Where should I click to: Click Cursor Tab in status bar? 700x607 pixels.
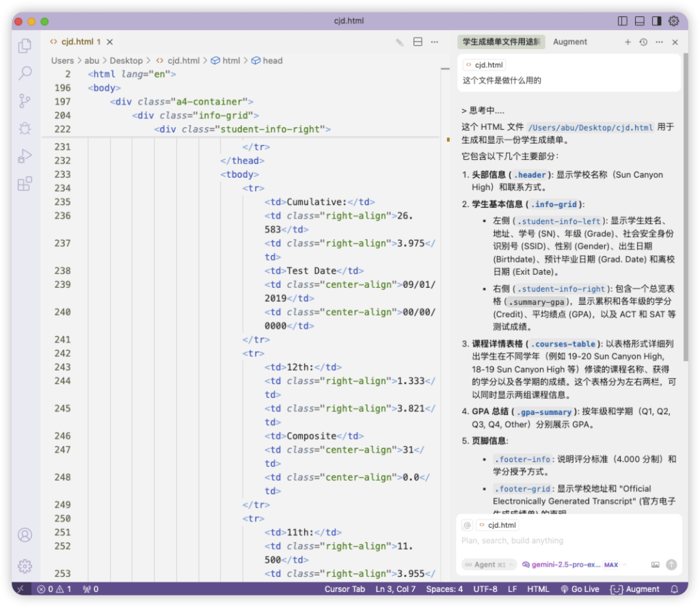(345, 590)
